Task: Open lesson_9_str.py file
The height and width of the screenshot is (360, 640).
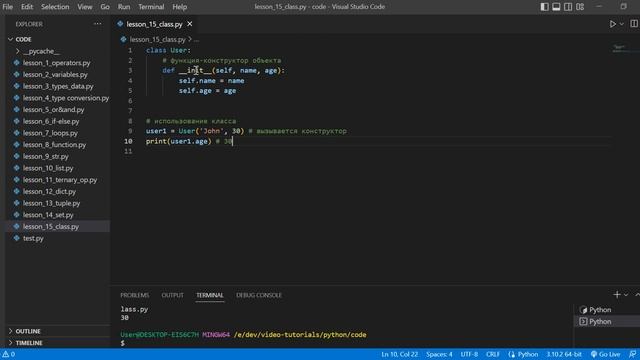Action: 46,156
